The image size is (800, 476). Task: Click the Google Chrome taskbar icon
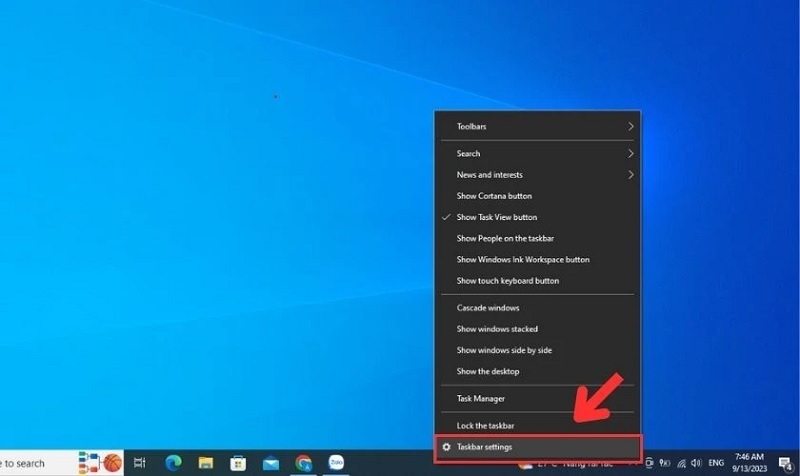pos(303,463)
